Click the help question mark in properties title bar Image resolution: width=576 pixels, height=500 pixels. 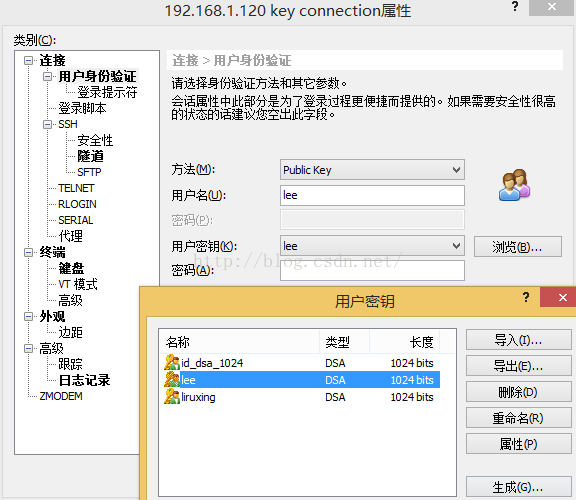coord(515,6)
